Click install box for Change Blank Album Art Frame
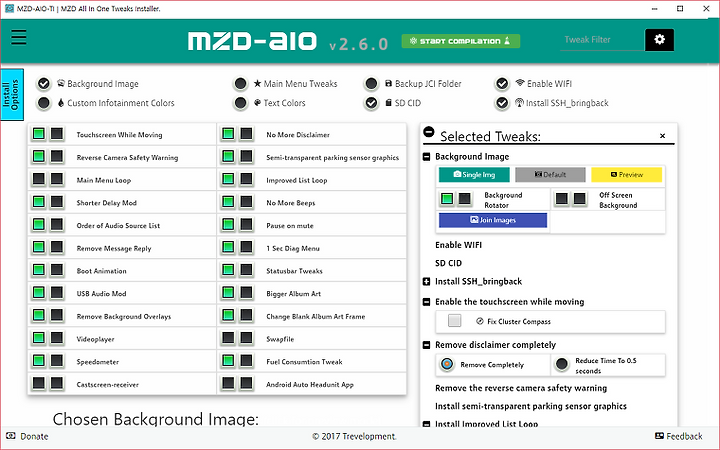The image size is (720, 450). (x=228, y=315)
